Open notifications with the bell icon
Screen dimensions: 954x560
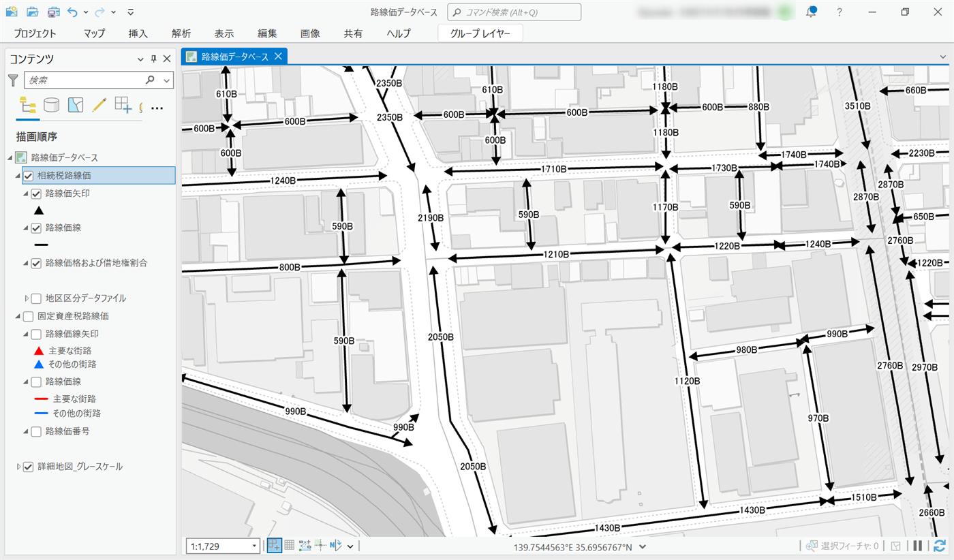[x=811, y=12]
